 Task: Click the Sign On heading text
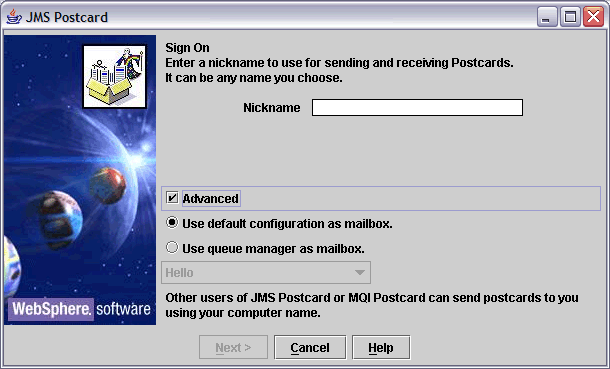point(187,47)
